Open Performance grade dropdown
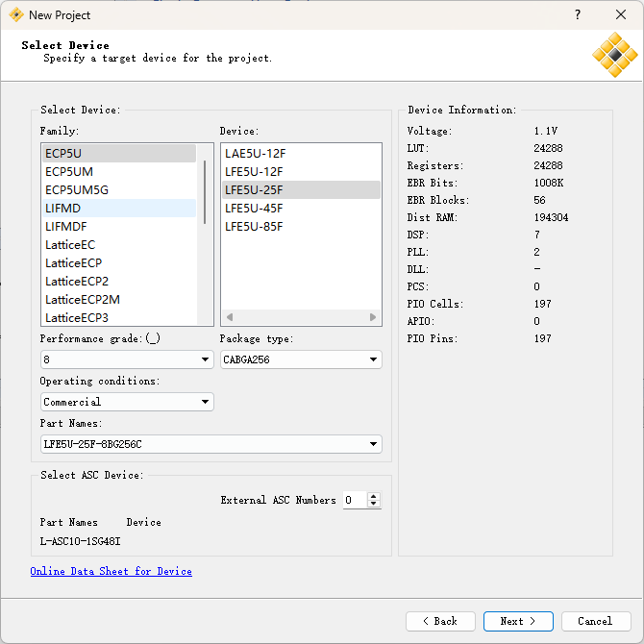 (x=127, y=359)
